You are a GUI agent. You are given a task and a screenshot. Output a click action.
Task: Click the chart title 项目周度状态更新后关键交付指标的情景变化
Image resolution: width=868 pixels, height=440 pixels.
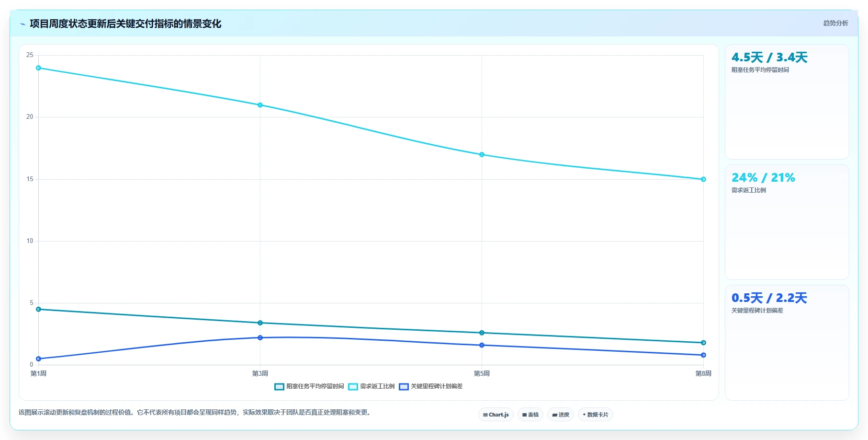tap(125, 24)
